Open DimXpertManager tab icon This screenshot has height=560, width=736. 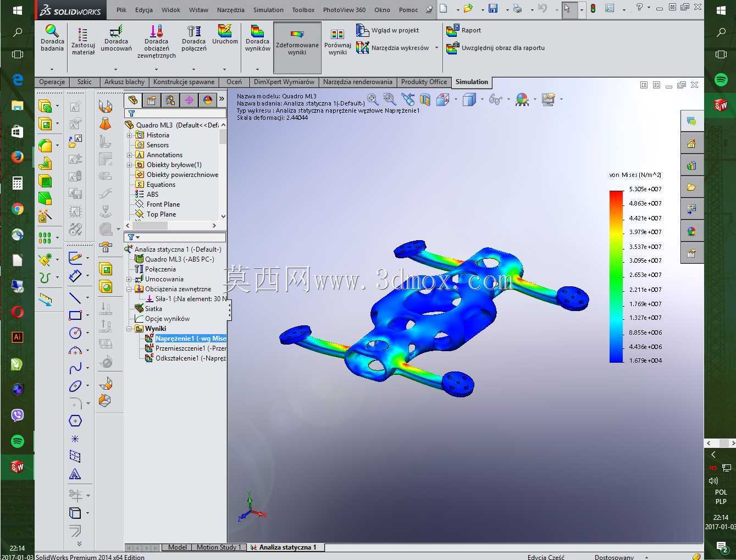click(189, 100)
